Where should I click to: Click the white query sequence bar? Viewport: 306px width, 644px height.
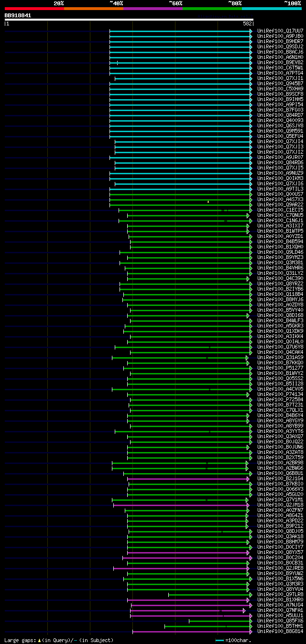129,20
